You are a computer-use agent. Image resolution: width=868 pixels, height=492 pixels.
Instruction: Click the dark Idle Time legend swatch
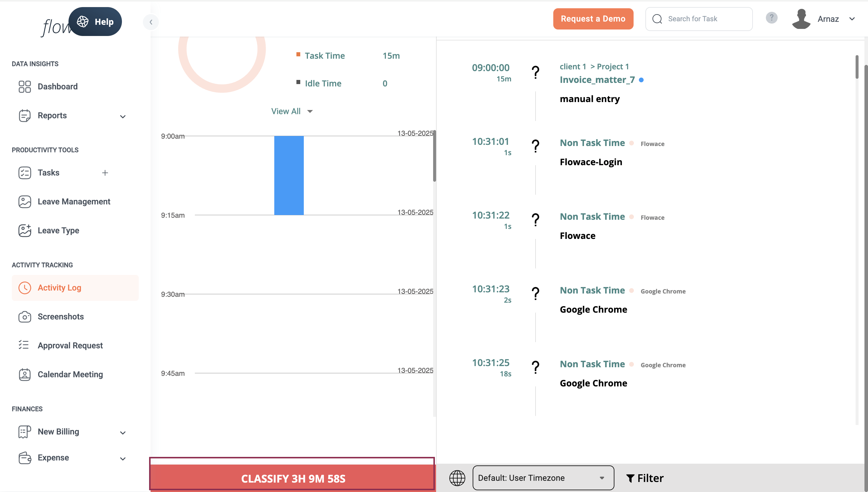[298, 82]
